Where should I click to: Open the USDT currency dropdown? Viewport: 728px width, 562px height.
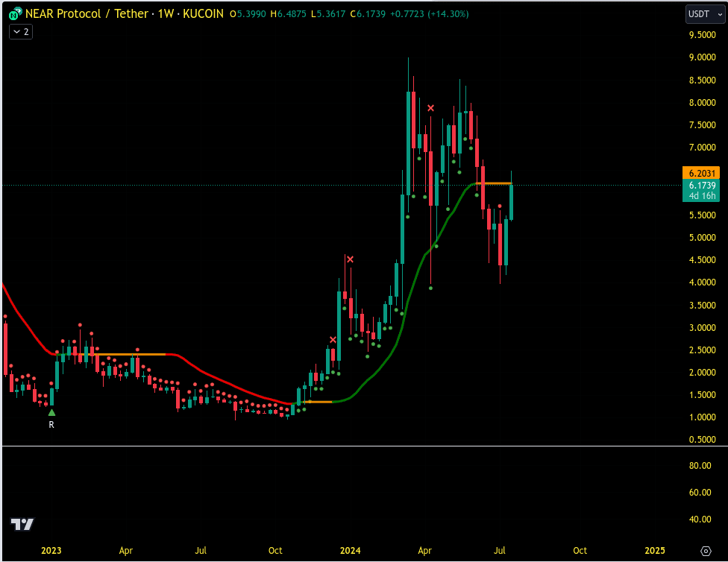click(705, 14)
